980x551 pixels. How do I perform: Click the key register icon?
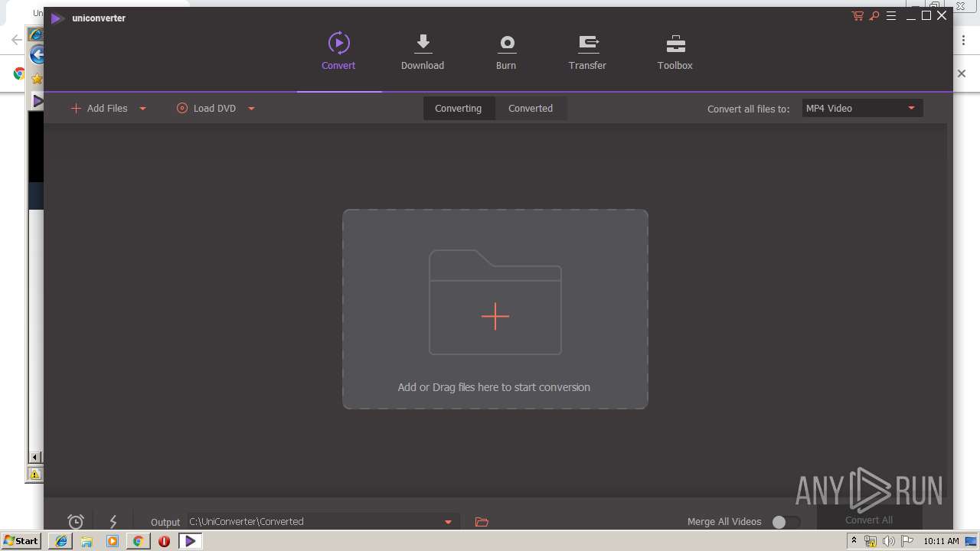[874, 16]
